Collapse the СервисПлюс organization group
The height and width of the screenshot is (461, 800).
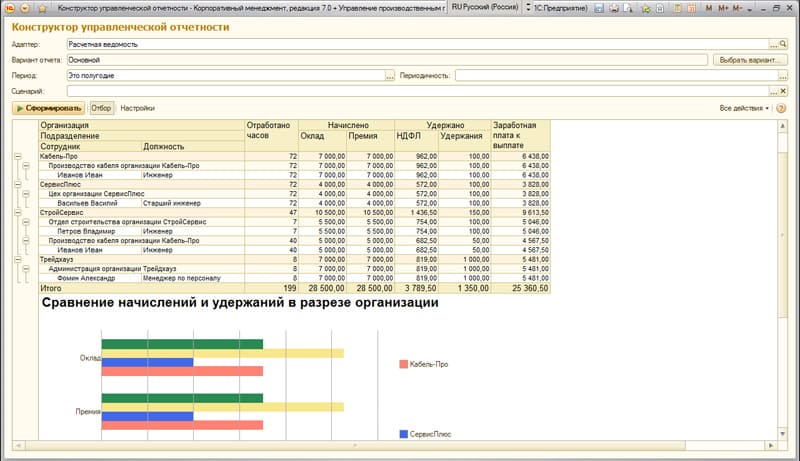pyautogui.click(x=18, y=185)
